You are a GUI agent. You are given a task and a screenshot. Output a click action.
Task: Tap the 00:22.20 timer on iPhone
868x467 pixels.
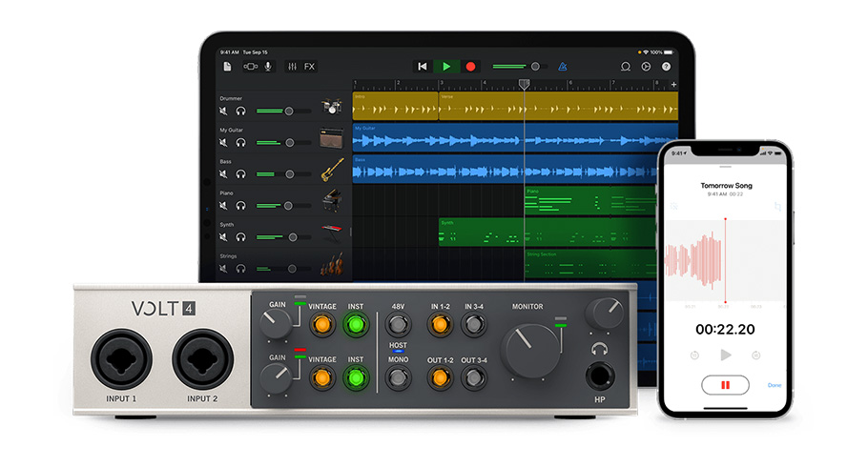pos(725,329)
